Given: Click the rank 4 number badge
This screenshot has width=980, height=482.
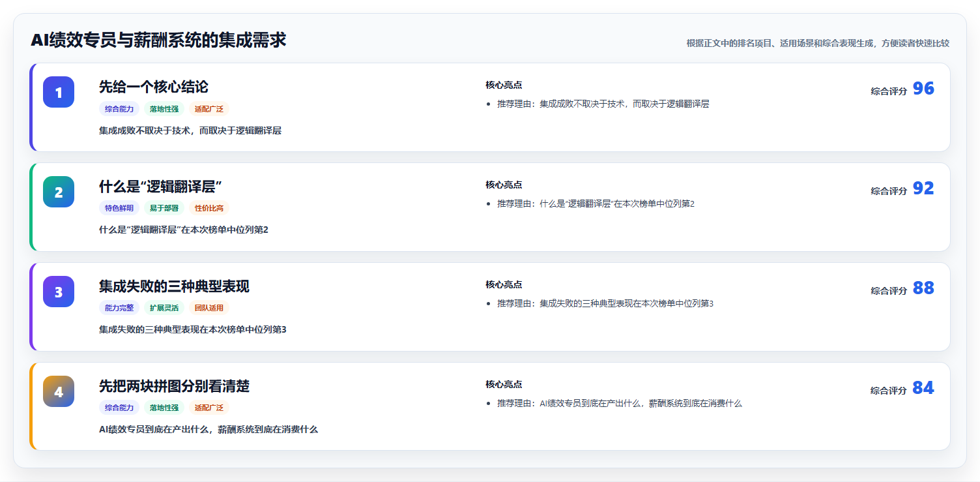Looking at the screenshot, I should (x=59, y=391).
